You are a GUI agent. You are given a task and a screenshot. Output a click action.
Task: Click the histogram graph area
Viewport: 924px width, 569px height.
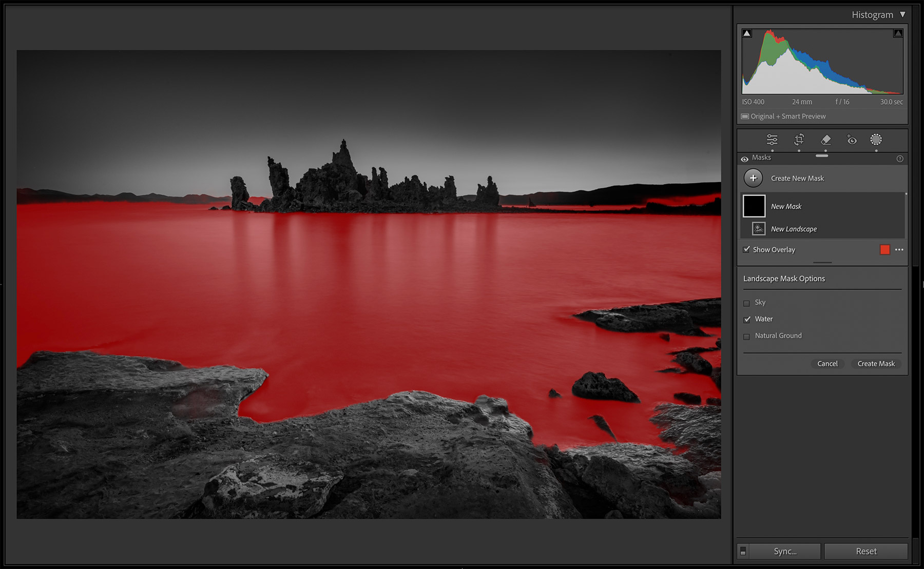pos(822,61)
